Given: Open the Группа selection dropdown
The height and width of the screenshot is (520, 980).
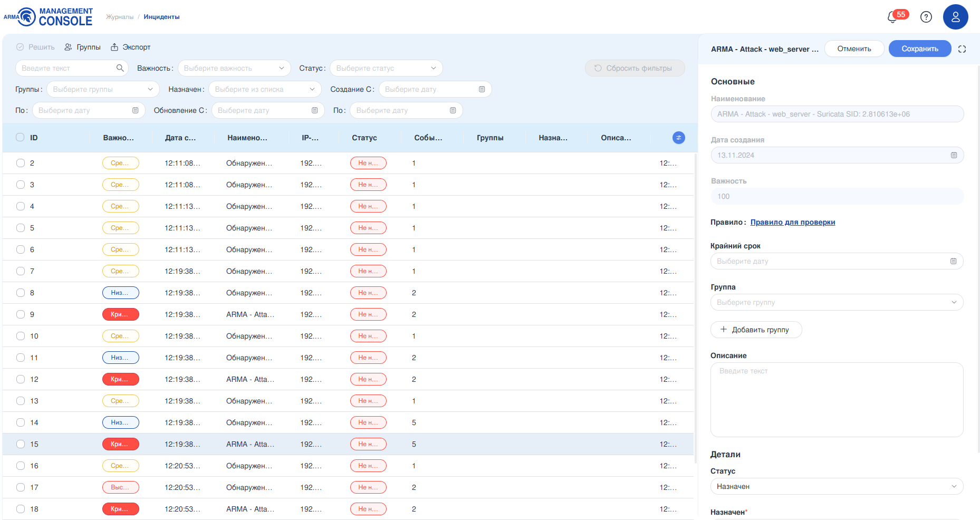Looking at the screenshot, I should 836,302.
